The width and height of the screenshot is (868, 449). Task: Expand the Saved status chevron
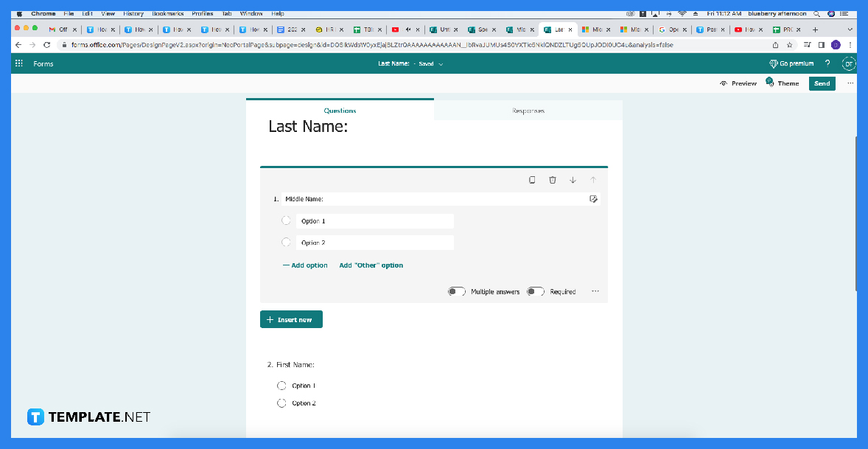(441, 63)
